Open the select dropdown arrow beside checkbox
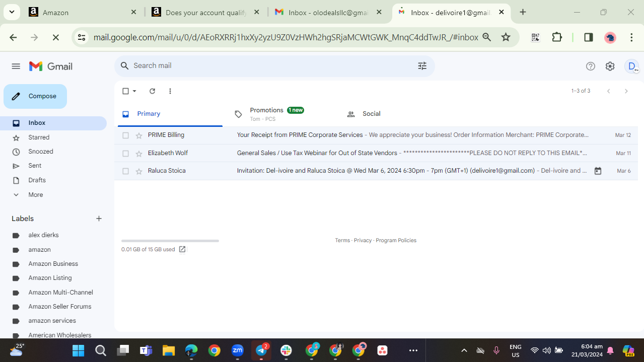The width and height of the screenshot is (644, 362). [x=134, y=91]
